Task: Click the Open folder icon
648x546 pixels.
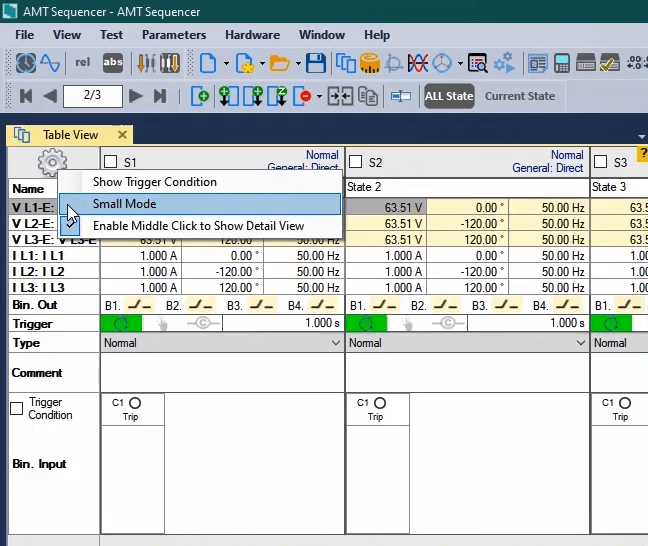Action: point(279,64)
